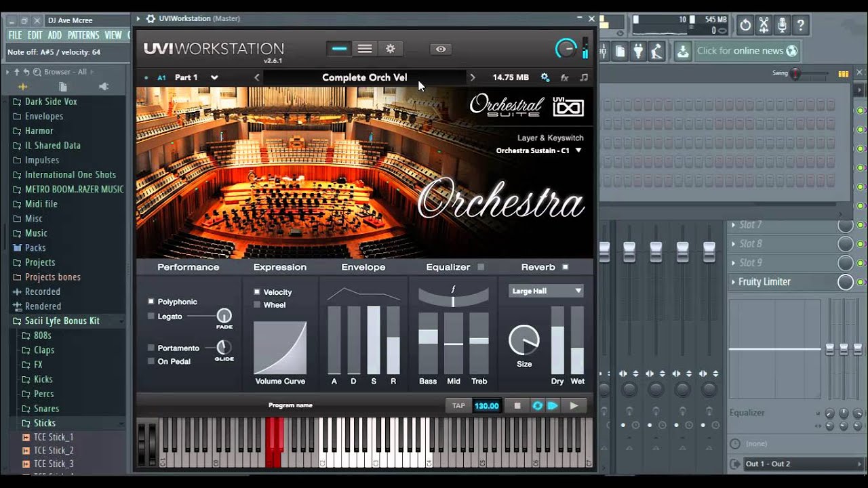Click the download tray icon in toolbar
The width and height of the screenshot is (868, 488).
[x=683, y=51]
